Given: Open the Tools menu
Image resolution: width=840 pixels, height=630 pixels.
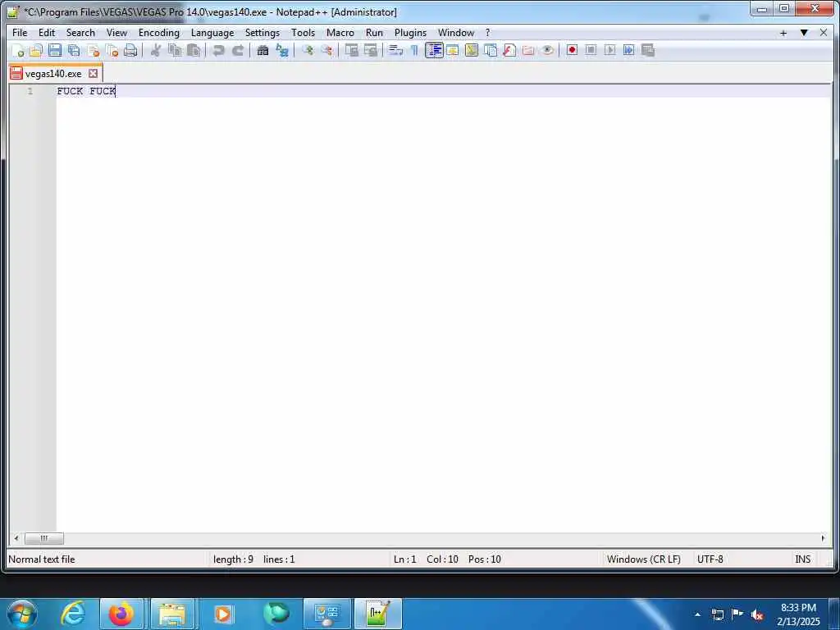Looking at the screenshot, I should [x=304, y=33].
